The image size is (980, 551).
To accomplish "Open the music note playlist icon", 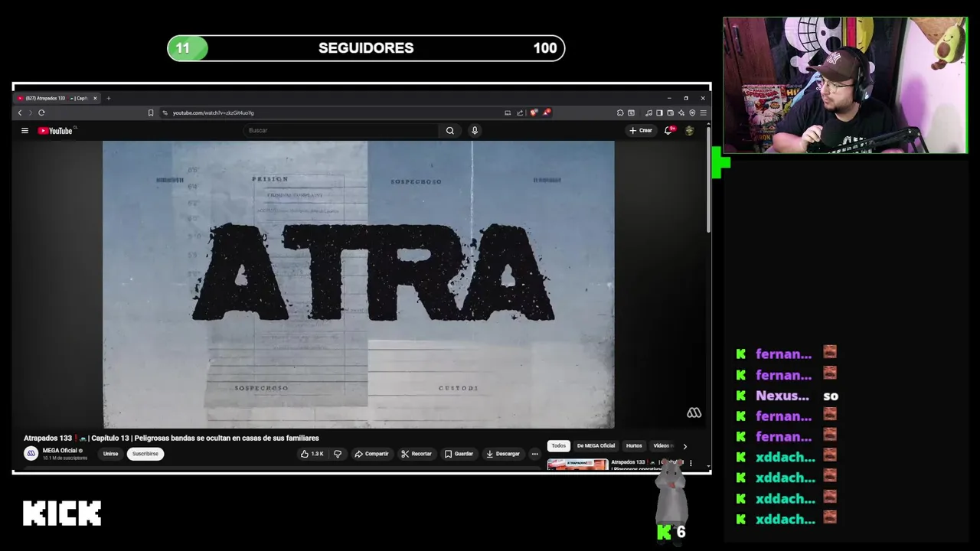I will click(x=648, y=113).
